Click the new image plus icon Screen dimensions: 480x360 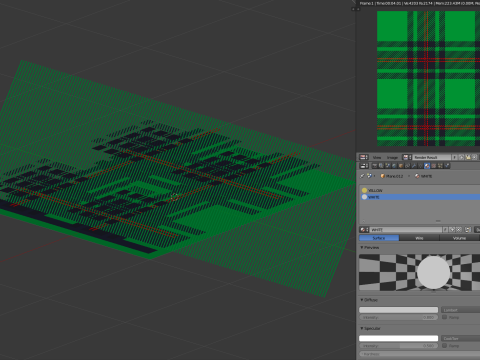tap(461, 157)
